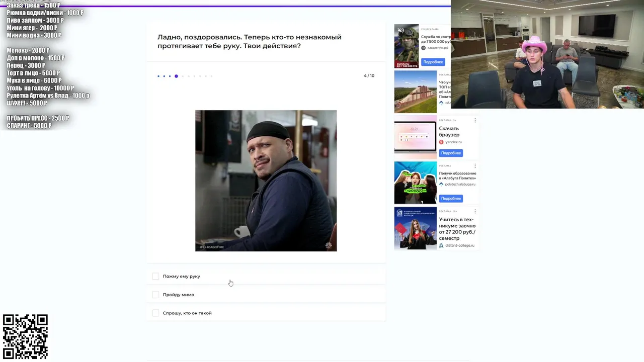Click the college graduate ad thumbnail

coord(416,228)
